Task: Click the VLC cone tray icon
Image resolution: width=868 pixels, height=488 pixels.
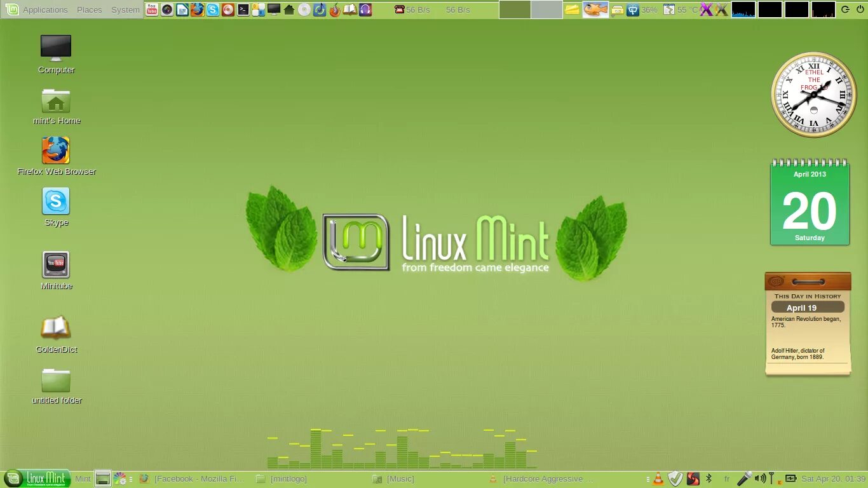Action: tap(659, 479)
